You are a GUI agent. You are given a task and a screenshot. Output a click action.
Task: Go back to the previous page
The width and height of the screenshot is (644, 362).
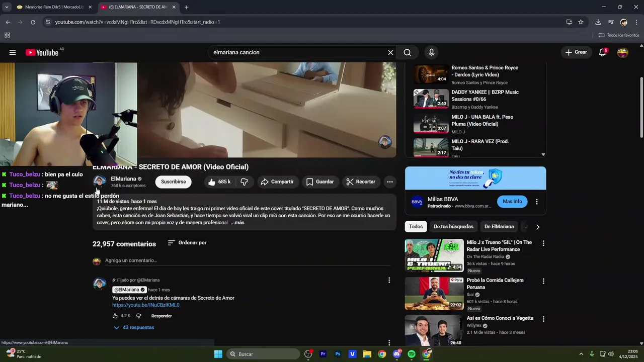pyautogui.click(x=8, y=22)
